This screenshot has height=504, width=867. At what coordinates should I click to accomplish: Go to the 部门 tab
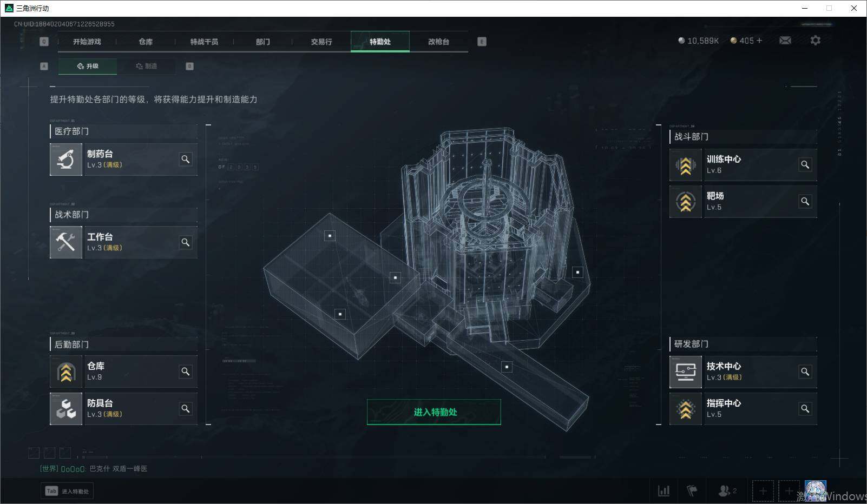[x=262, y=42]
